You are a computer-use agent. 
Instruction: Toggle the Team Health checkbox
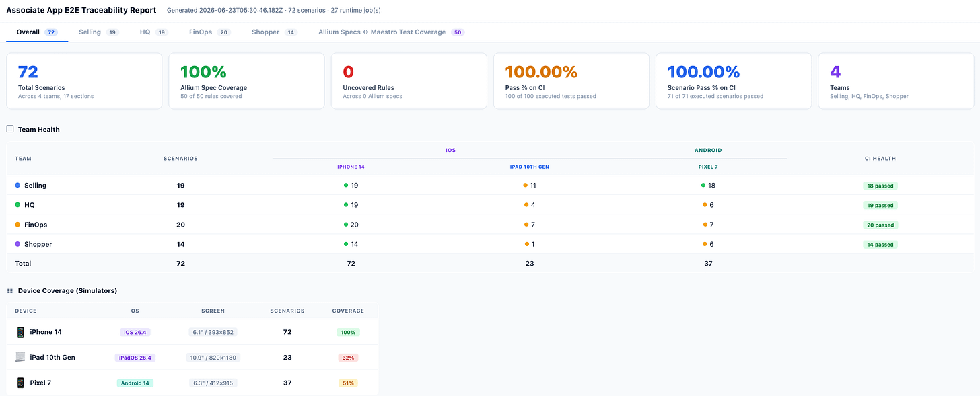[10, 129]
